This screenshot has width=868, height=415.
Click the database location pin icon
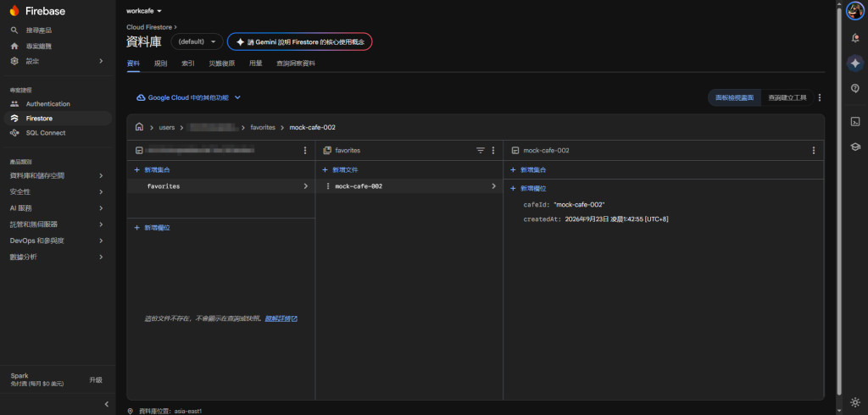point(130,411)
